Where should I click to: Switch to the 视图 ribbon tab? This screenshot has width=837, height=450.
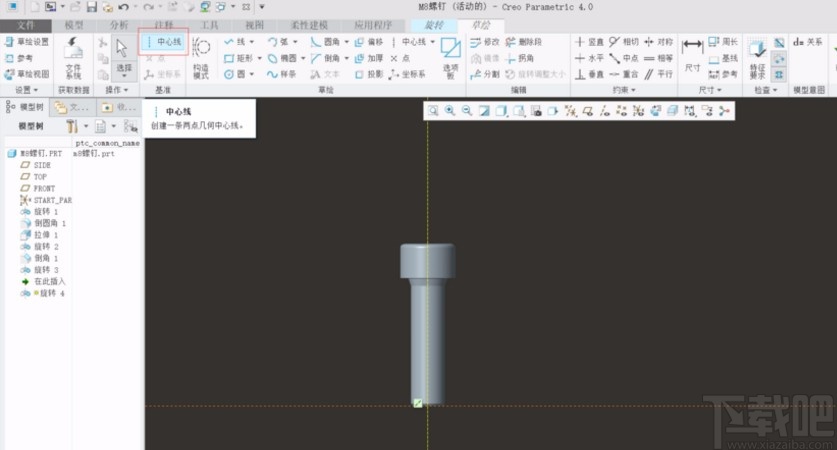(x=255, y=25)
